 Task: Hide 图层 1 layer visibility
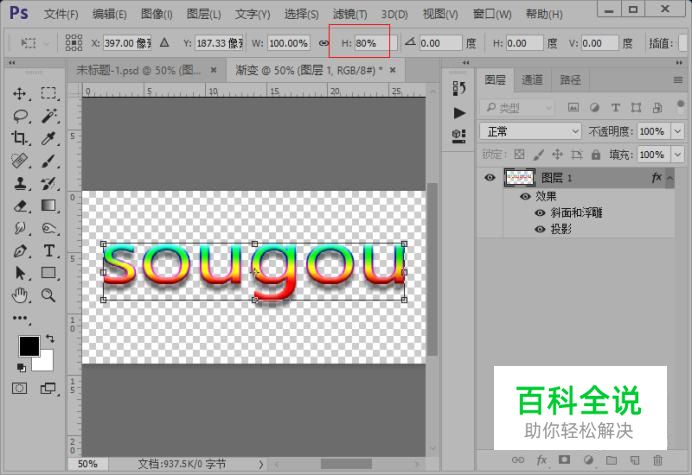[489, 177]
